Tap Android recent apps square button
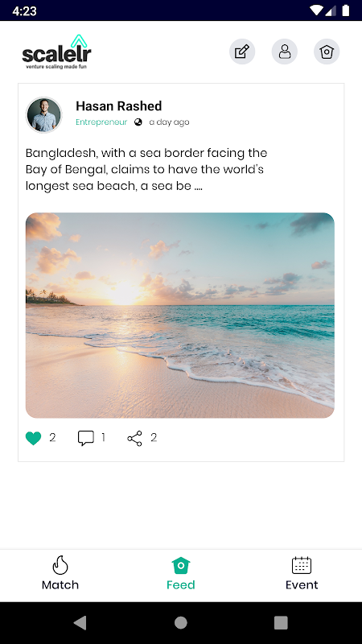The image size is (362, 644). [x=281, y=622]
